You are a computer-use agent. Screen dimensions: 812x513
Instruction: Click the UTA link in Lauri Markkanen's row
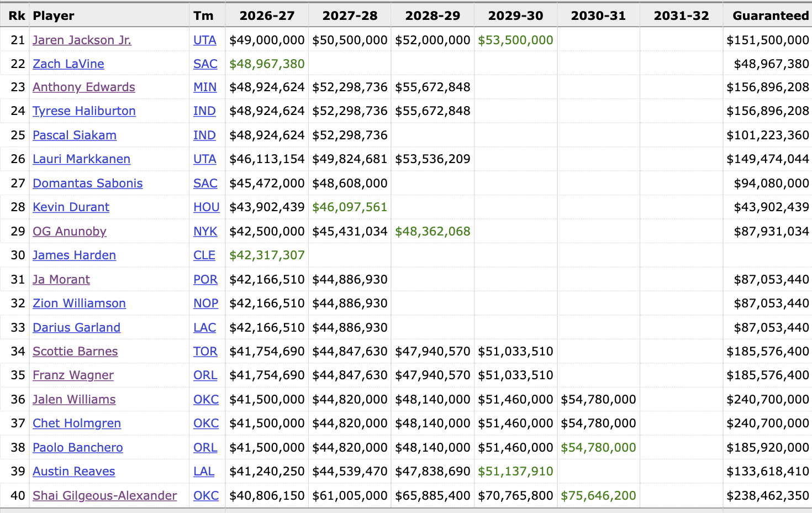pos(205,159)
